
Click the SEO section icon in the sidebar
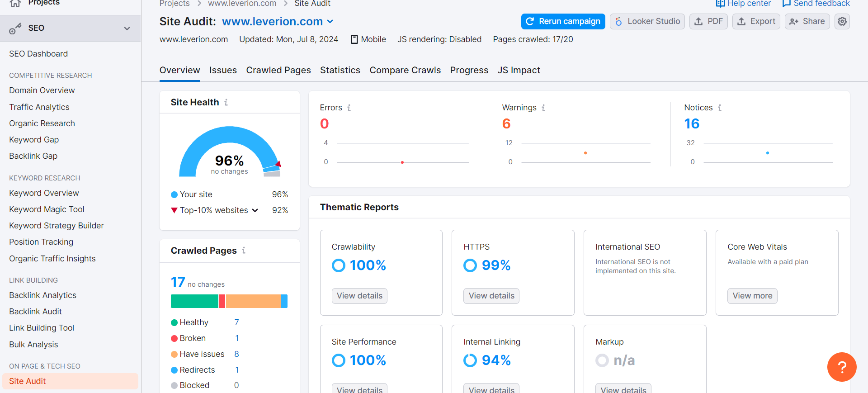[15, 28]
